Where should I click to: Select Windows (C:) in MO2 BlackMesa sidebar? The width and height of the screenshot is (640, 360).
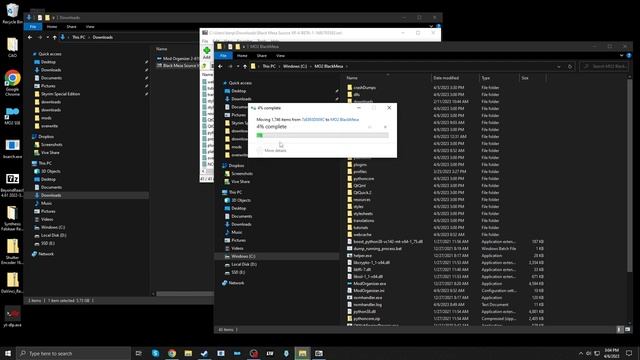pyautogui.click(x=243, y=256)
